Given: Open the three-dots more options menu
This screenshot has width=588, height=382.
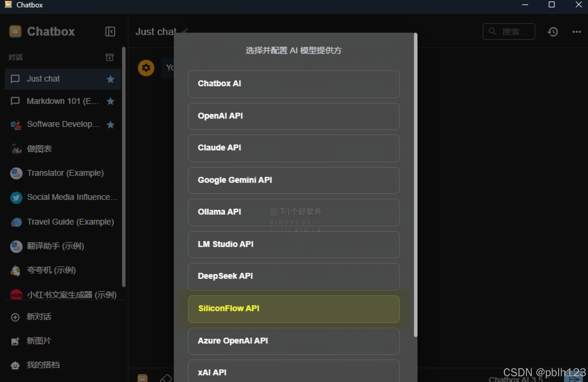Looking at the screenshot, I should pyautogui.click(x=576, y=32).
